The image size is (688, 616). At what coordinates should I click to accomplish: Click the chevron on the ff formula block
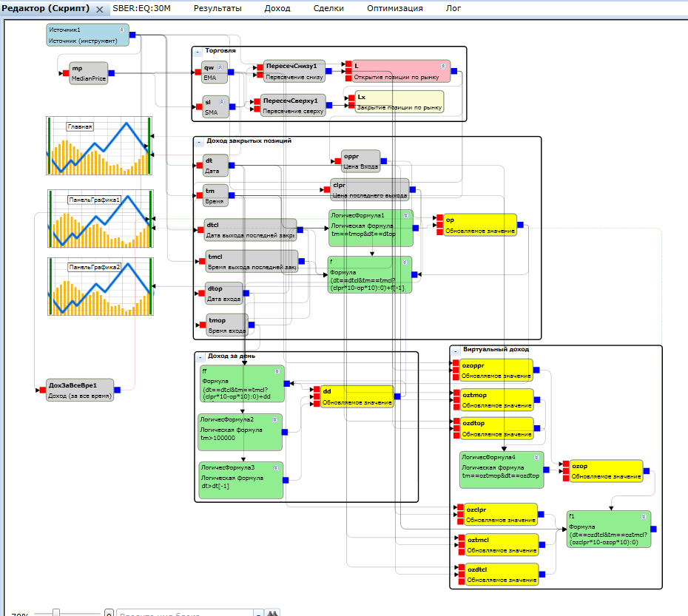click(277, 371)
